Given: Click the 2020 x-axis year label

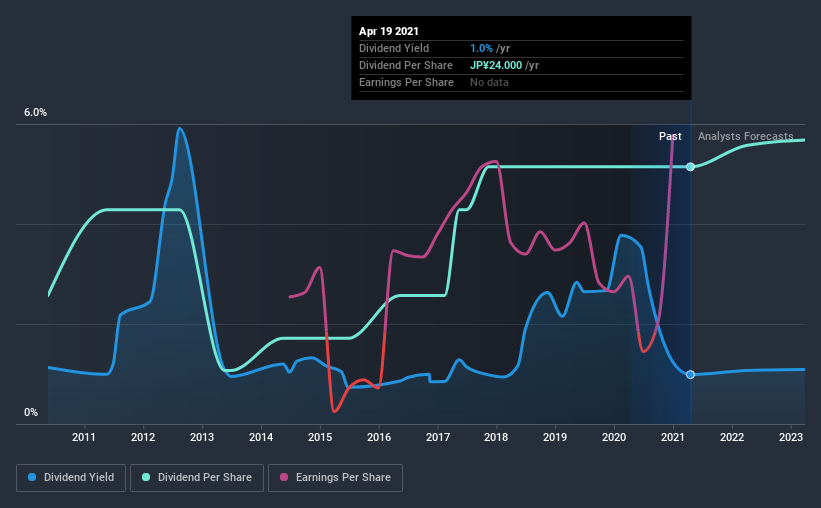Looking at the screenshot, I should (x=614, y=437).
